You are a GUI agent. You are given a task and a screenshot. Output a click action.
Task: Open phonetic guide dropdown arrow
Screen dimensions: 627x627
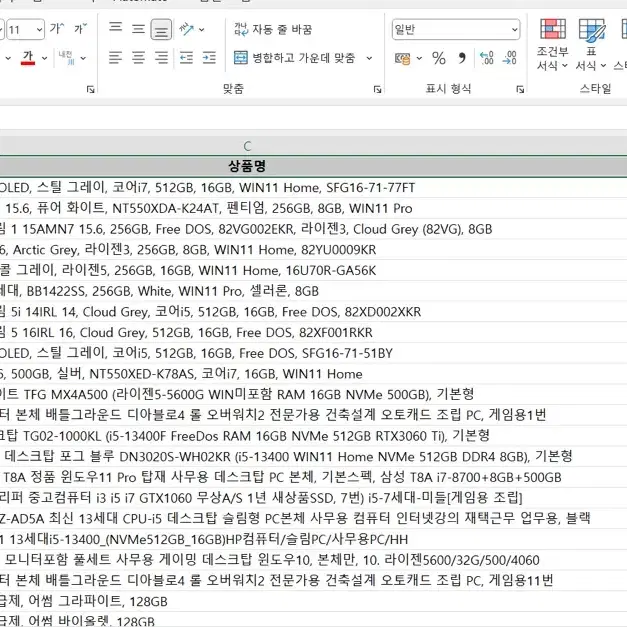click(83, 58)
